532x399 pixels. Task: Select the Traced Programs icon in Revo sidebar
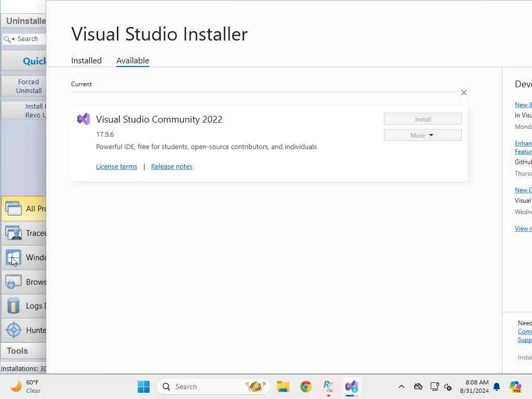tap(14, 233)
